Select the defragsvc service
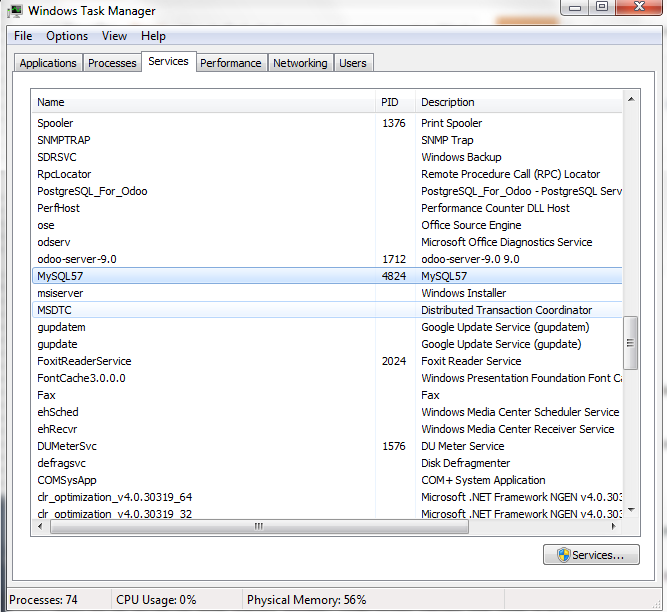Viewport: 667px width, 612px height. (61, 463)
